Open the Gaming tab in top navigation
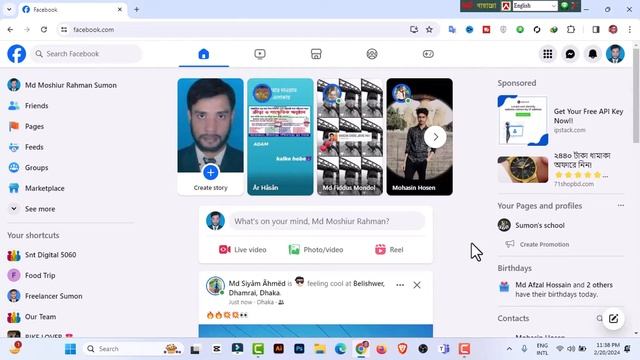640x360 pixels. coord(428,54)
